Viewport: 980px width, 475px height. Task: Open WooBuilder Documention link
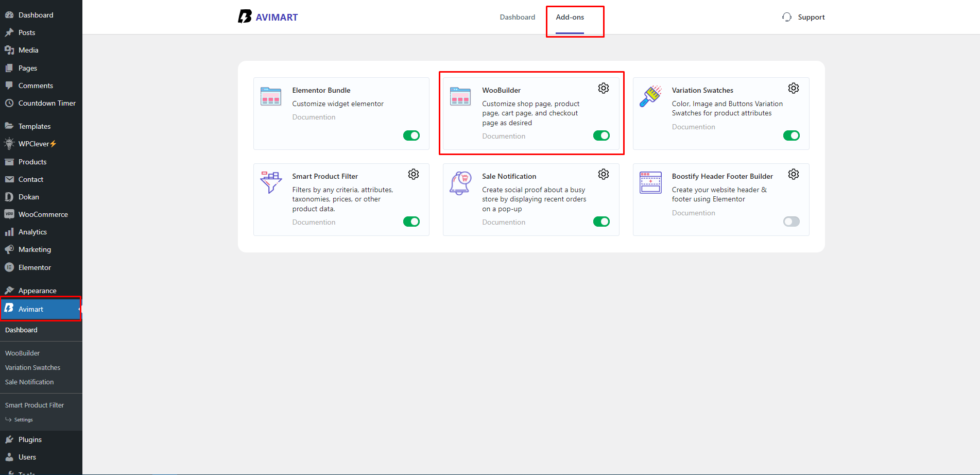[x=504, y=136]
